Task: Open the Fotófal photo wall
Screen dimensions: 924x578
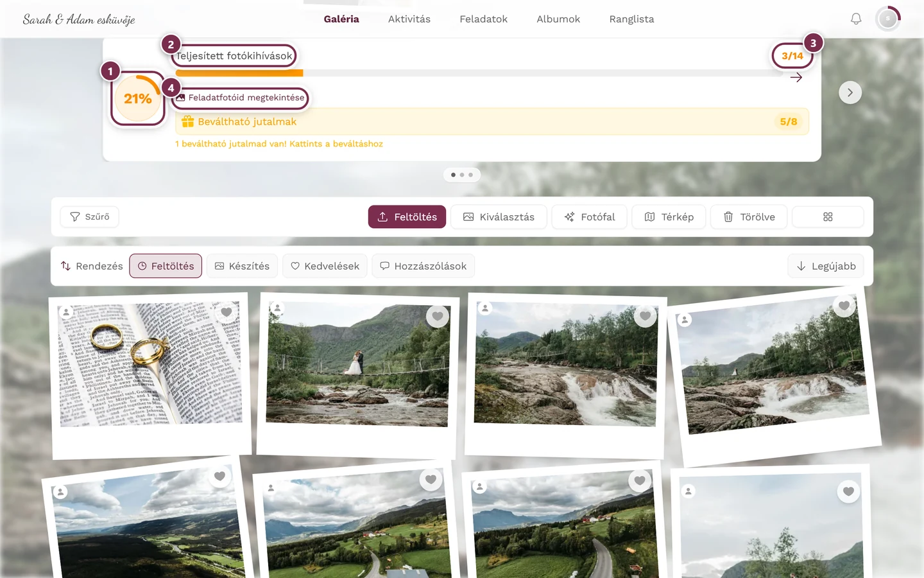Action: pos(589,217)
